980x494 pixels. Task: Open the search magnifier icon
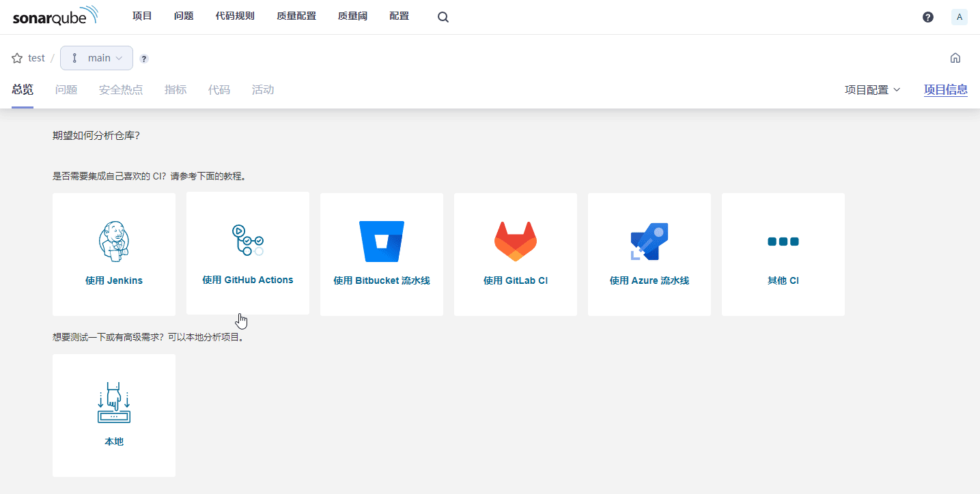coord(443,17)
